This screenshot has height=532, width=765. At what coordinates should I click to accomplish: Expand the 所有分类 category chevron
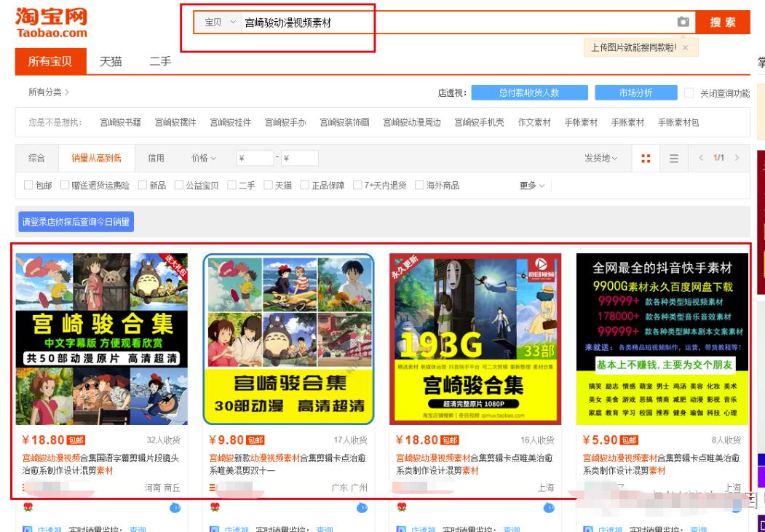coord(67,92)
